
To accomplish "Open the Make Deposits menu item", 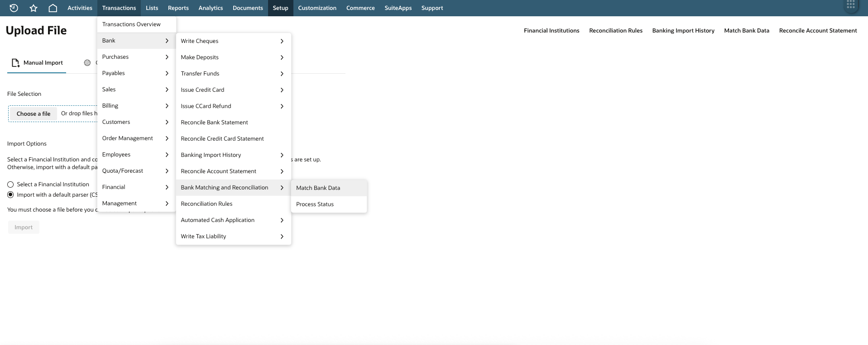I will pyautogui.click(x=233, y=57).
